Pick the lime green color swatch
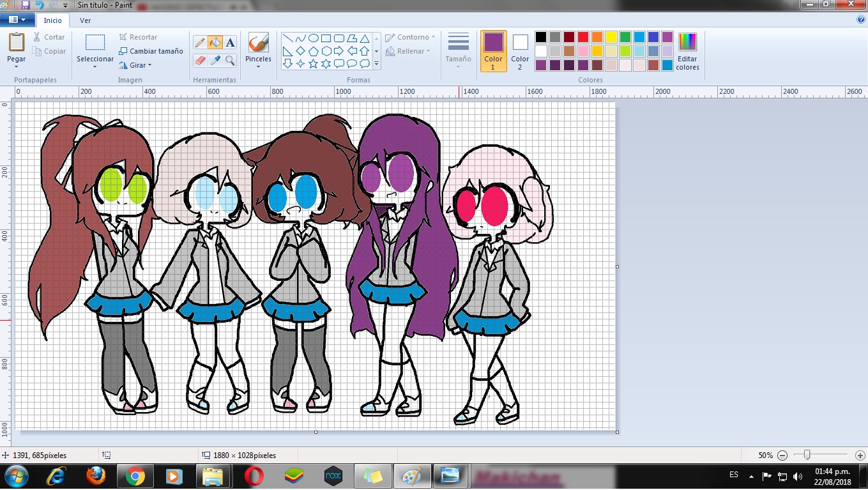Image resolution: width=868 pixels, height=490 pixels. pyautogui.click(x=625, y=51)
